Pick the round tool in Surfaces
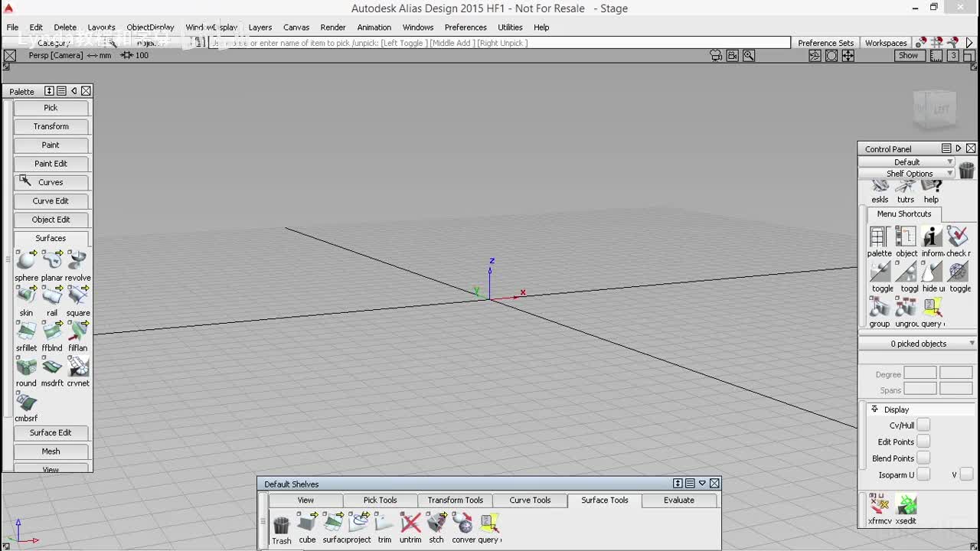This screenshot has height=551, width=980. click(x=26, y=367)
